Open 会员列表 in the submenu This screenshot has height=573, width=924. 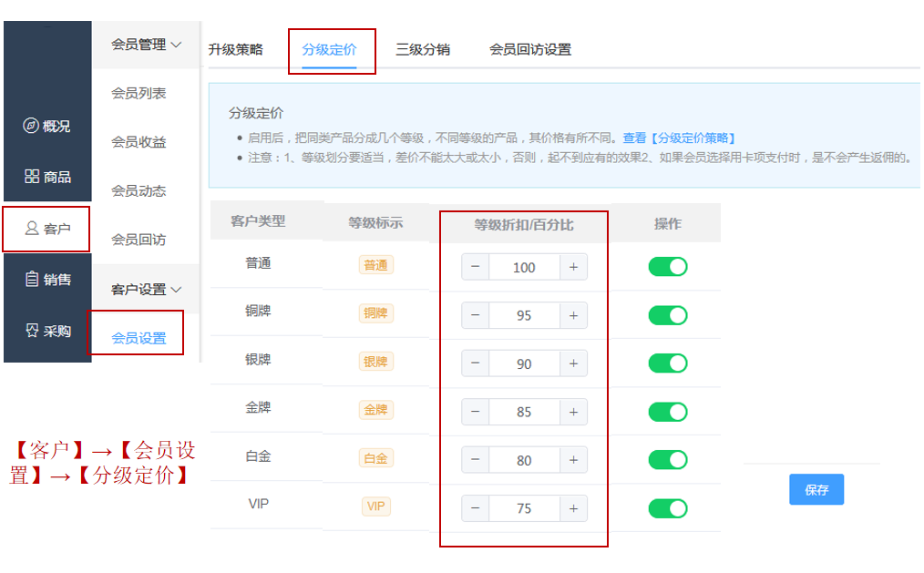(x=139, y=93)
